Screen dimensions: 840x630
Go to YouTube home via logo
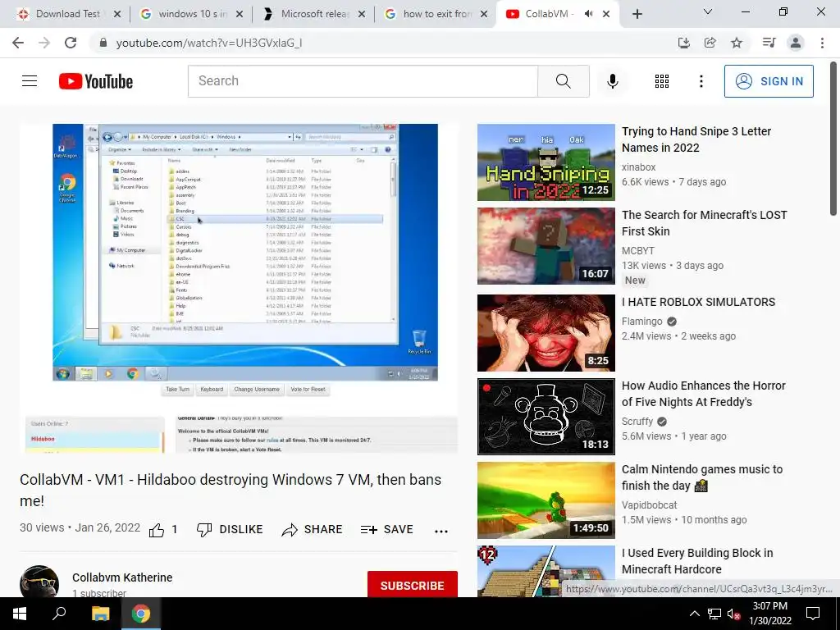[96, 81]
